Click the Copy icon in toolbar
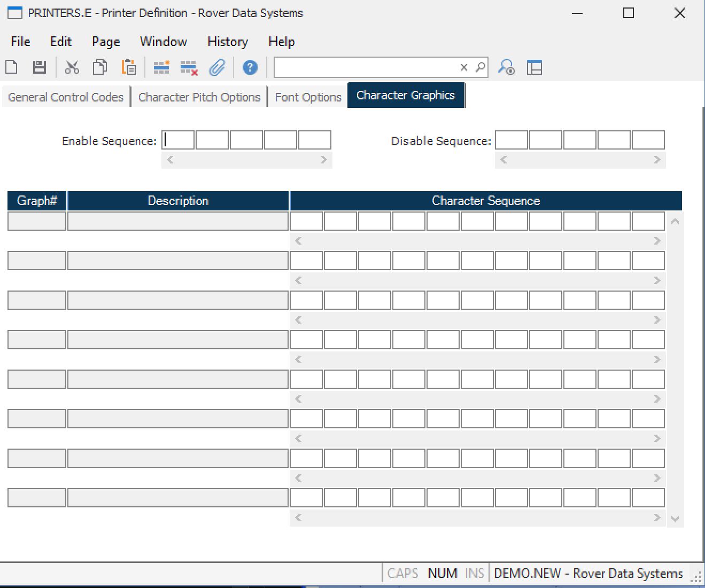Viewport: 705px width, 588px height. (x=100, y=67)
